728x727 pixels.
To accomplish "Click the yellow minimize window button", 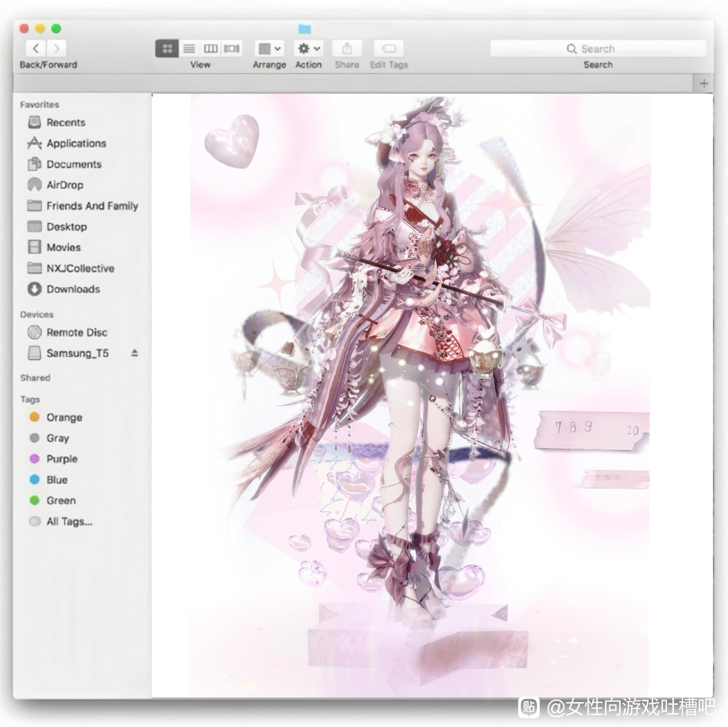I will tap(40, 28).
